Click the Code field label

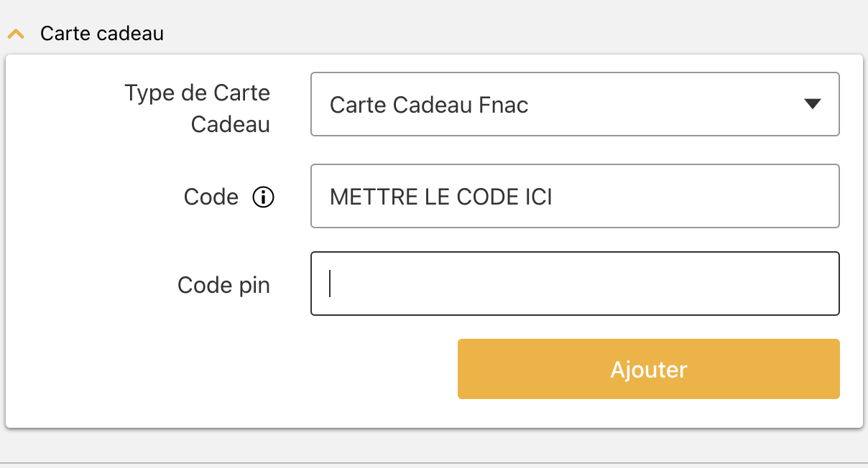coord(211,197)
